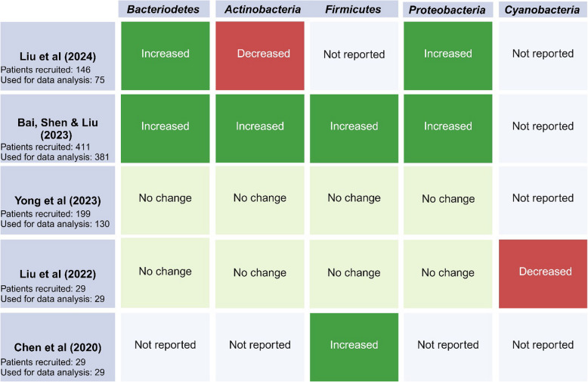The width and height of the screenshot is (588, 382).
Task: Select Liu et al (2024) Bacteriodetes Increased cell
Action: (x=165, y=54)
